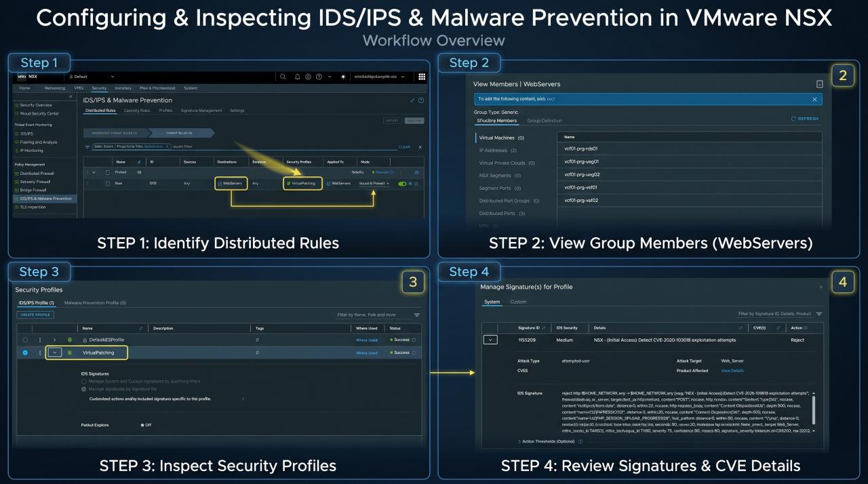Collapse the NSX left sidebar with double-chevron
This screenshot has height=484, width=868.
71,96
